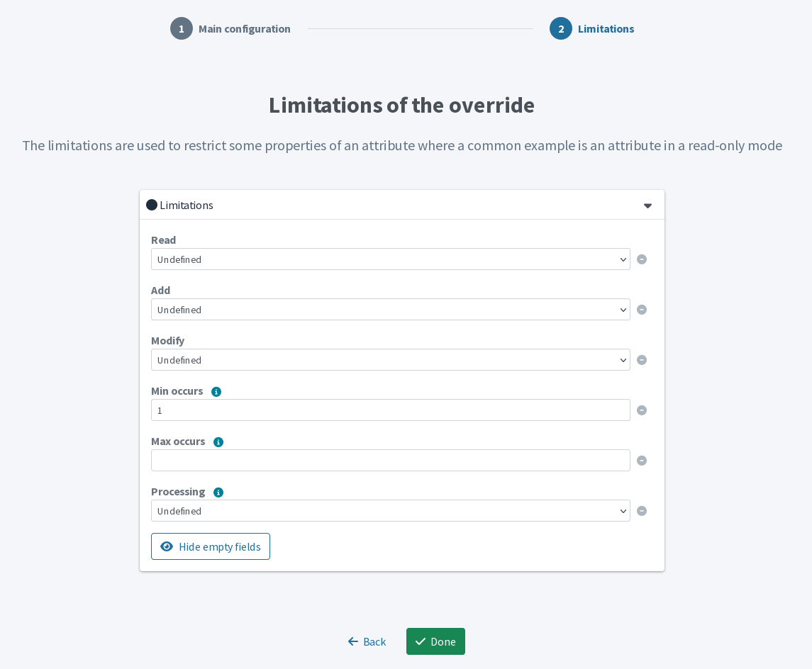The image size is (812, 669).
Task: Click inside the Max occurs input field
Action: point(390,461)
